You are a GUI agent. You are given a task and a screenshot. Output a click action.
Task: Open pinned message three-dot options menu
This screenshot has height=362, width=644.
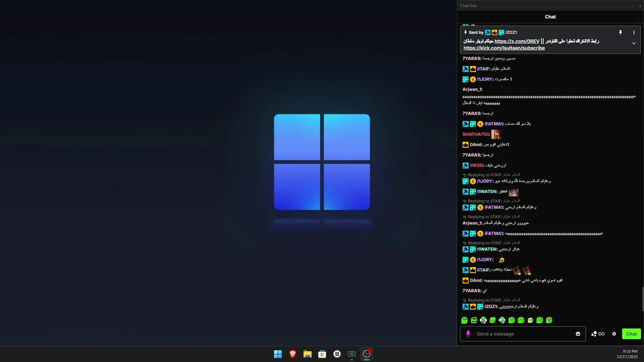(x=634, y=33)
